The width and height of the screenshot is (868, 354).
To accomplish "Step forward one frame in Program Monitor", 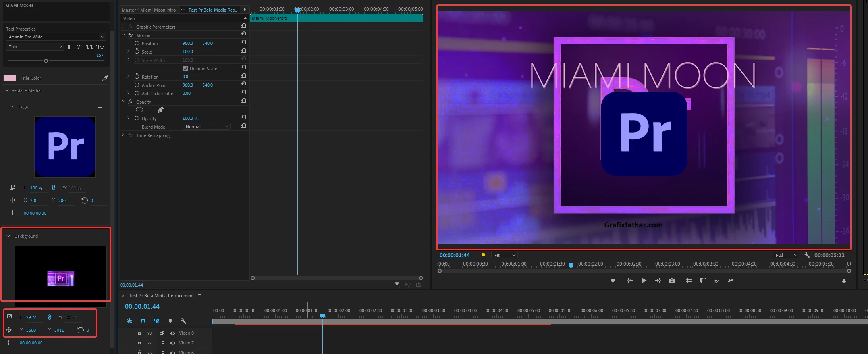I will coord(658,281).
